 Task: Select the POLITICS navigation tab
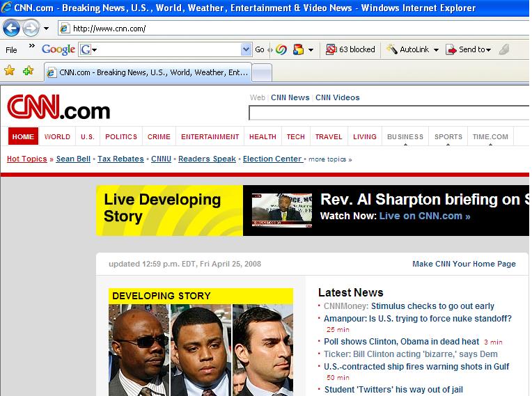coord(121,136)
